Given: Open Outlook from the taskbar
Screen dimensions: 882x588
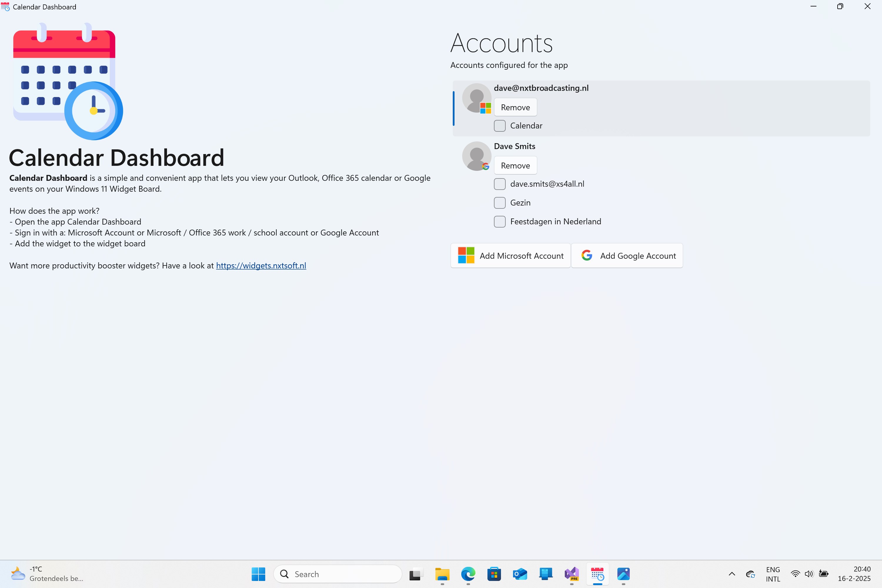Looking at the screenshot, I should [x=520, y=574].
